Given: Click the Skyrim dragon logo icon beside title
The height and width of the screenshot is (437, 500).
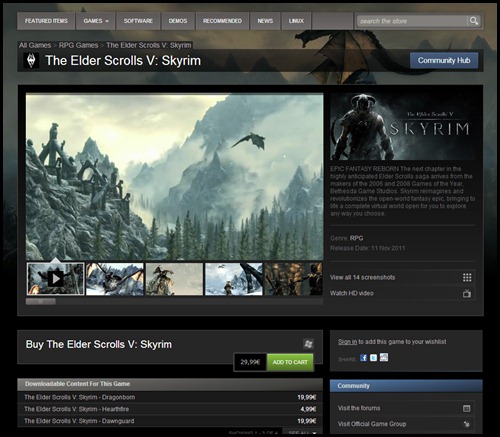Looking at the screenshot, I should (31, 61).
